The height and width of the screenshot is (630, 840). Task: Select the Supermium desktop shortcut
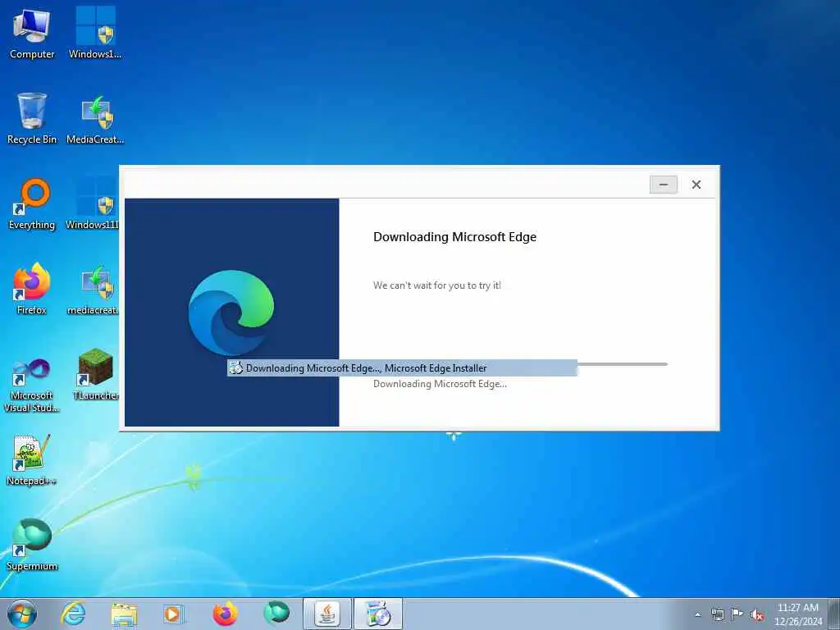[32, 545]
